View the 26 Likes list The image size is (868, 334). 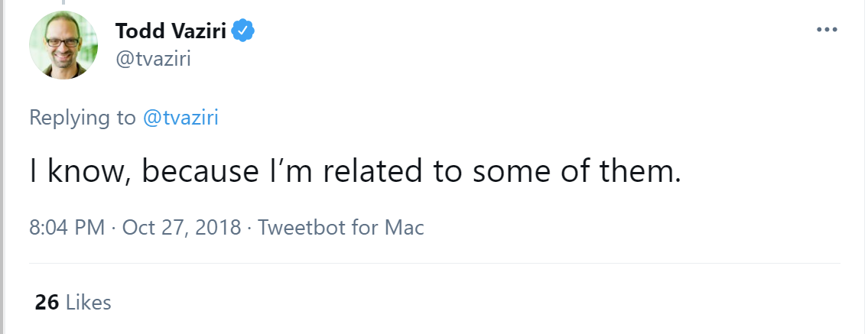click(73, 302)
